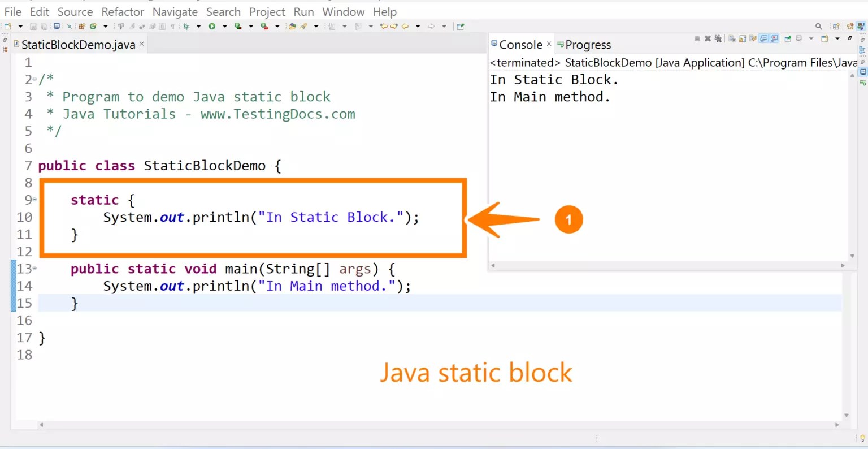This screenshot has height=449, width=868.
Task: Toggle Show Console on standard error change
Action: [x=774, y=38]
